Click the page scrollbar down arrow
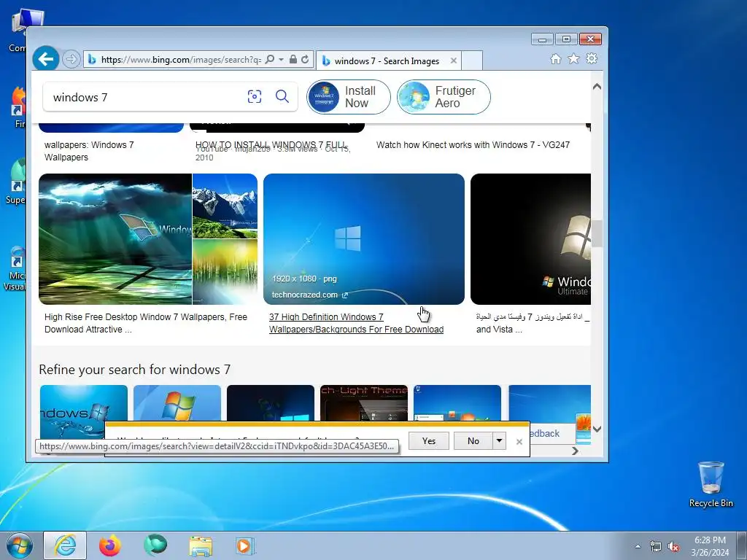747x560 pixels. pos(597,429)
